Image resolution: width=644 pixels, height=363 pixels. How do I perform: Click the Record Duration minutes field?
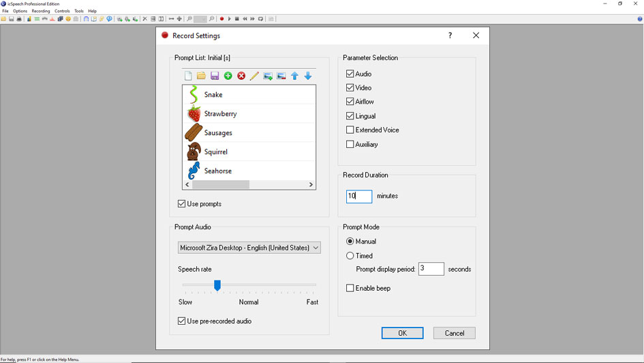359,196
